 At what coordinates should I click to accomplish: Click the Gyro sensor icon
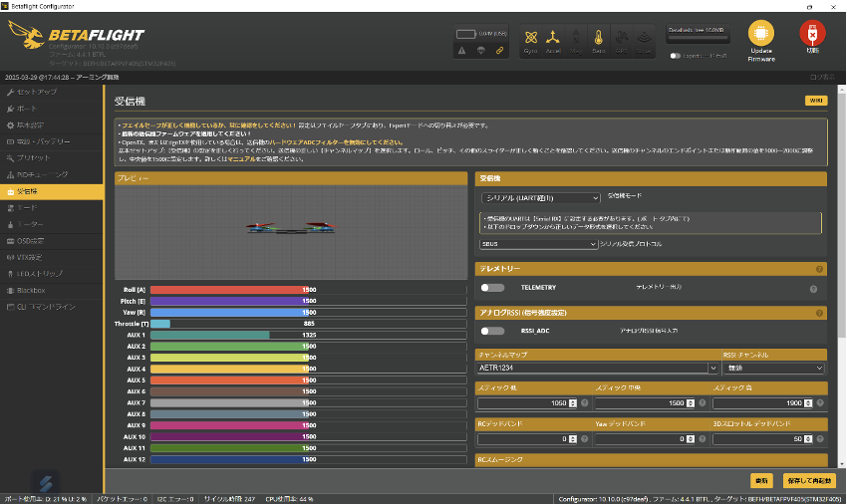[x=531, y=39]
